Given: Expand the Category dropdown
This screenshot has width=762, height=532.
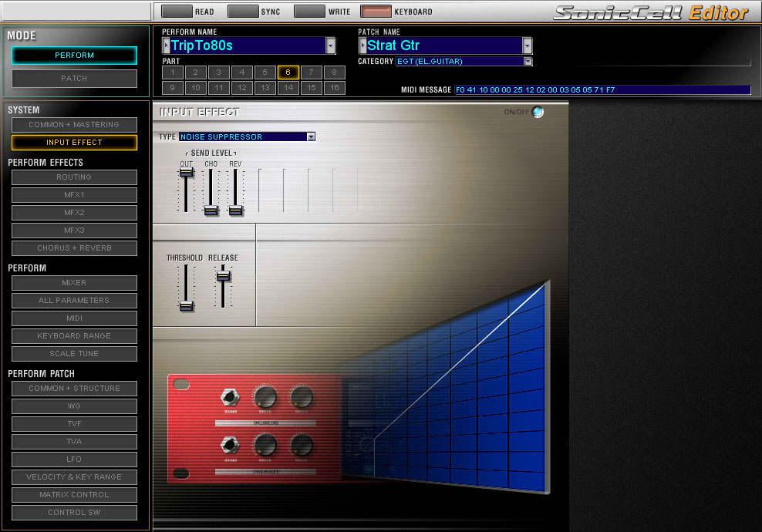Looking at the screenshot, I should [528, 61].
